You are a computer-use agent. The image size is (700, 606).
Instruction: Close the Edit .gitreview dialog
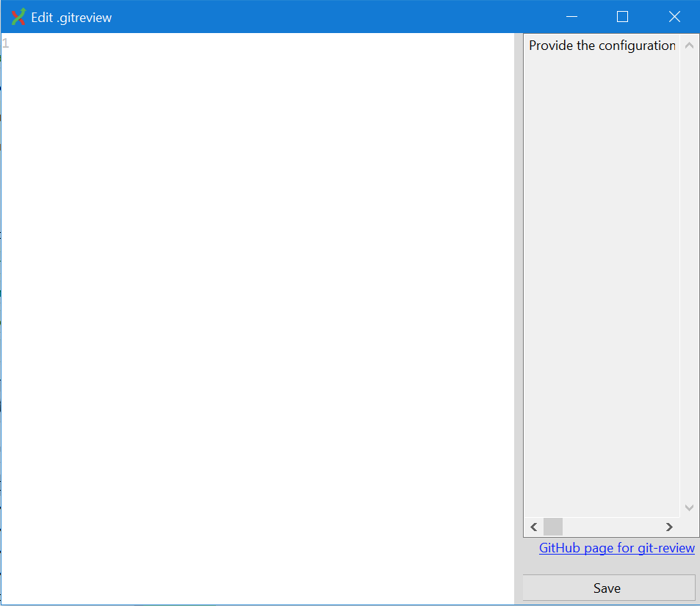674,16
